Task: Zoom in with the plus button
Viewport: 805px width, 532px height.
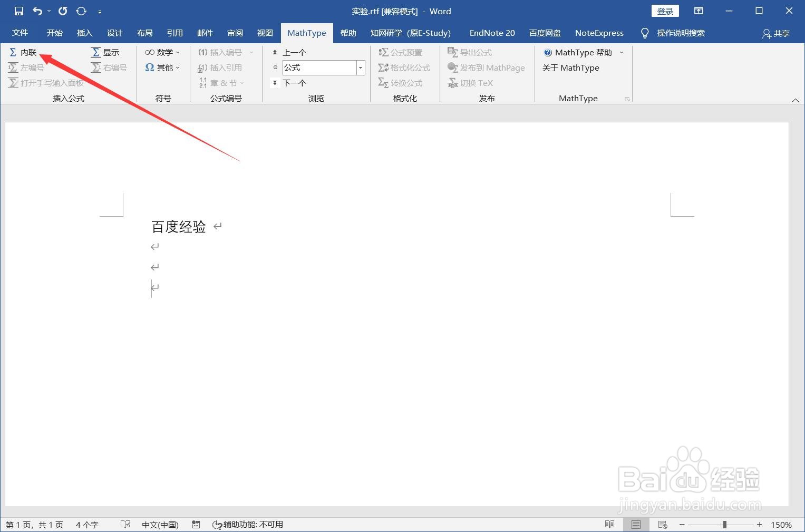Action: click(759, 525)
